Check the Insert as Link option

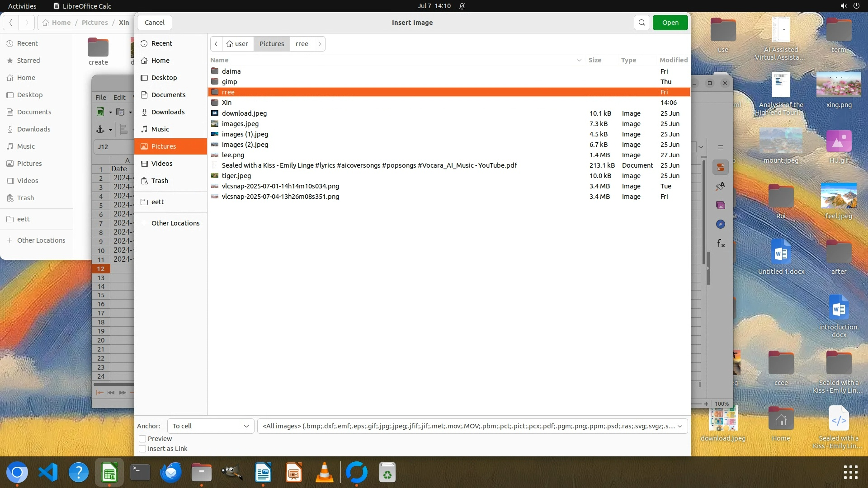pos(142,449)
